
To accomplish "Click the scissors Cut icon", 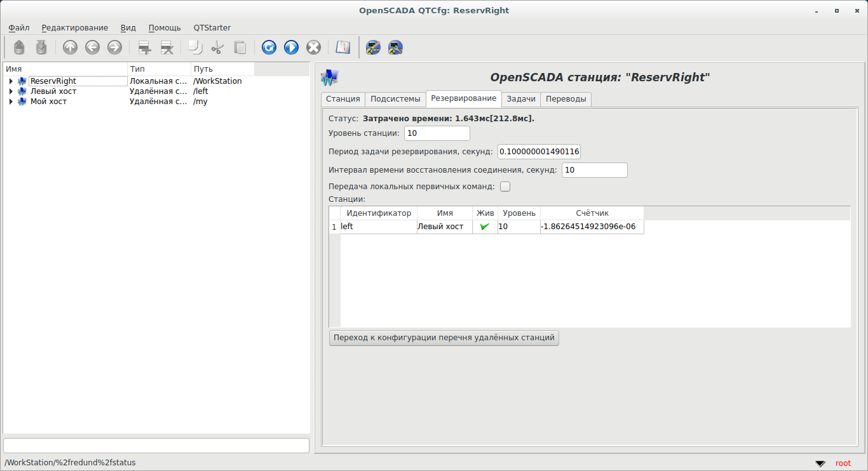I will tap(218, 48).
